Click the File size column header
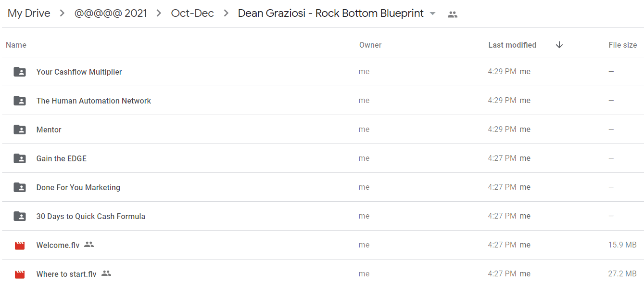This screenshot has height=286, width=644. [623, 45]
